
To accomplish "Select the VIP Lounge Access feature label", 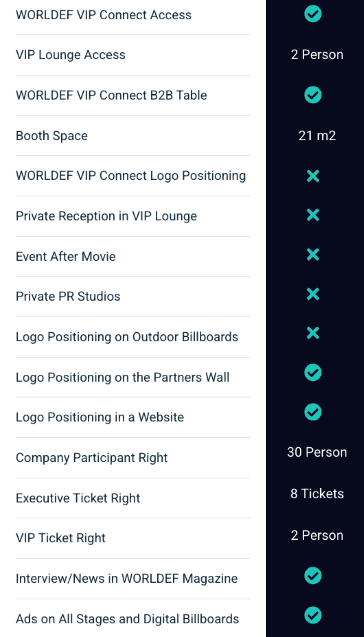I will [71, 55].
